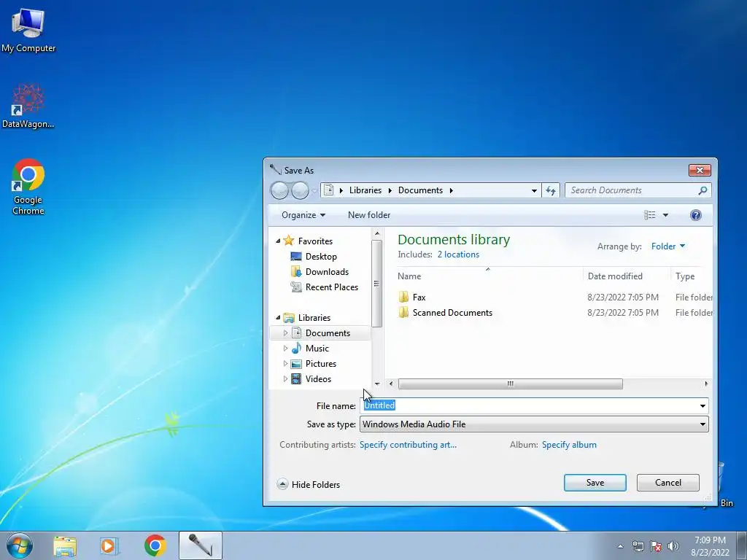Open the address bar history dropdown
Viewport: 747px width, 560px height.
click(x=534, y=190)
